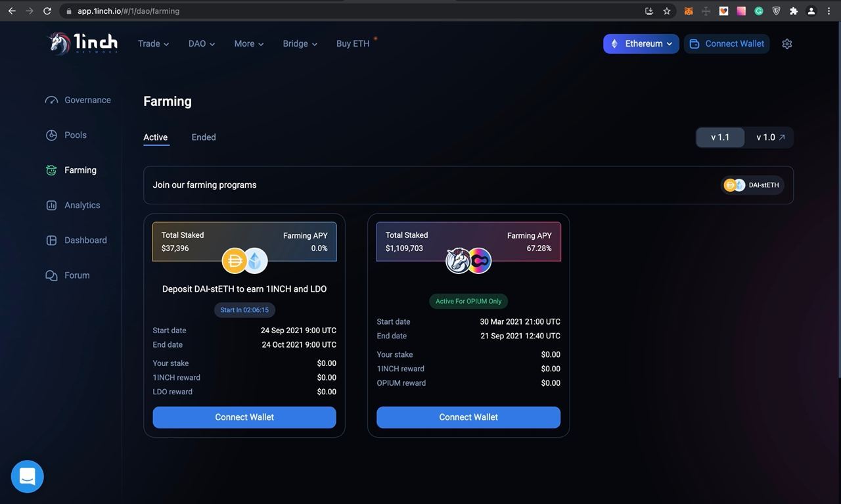
Task: Click the LDO reward label
Action: click(173, 392)
